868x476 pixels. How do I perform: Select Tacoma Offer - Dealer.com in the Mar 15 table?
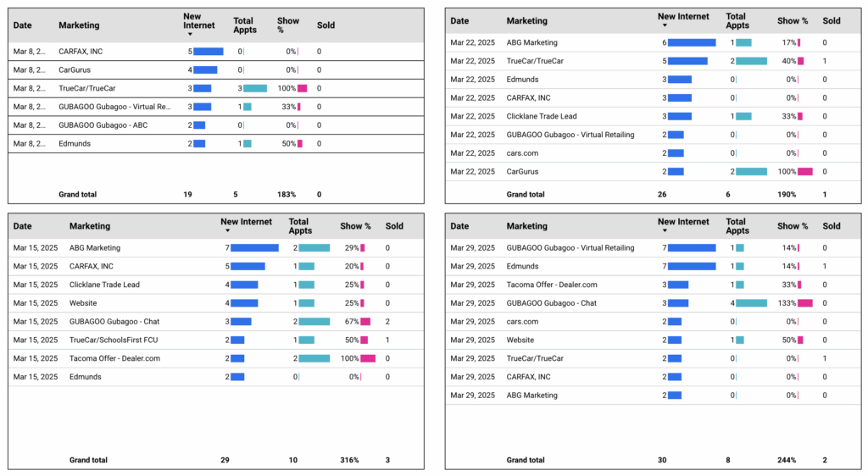114,358
